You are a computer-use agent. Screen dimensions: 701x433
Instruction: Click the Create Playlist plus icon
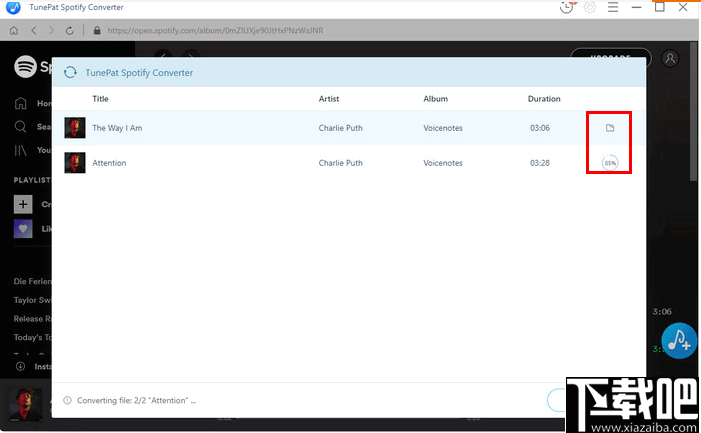[23, 204]
